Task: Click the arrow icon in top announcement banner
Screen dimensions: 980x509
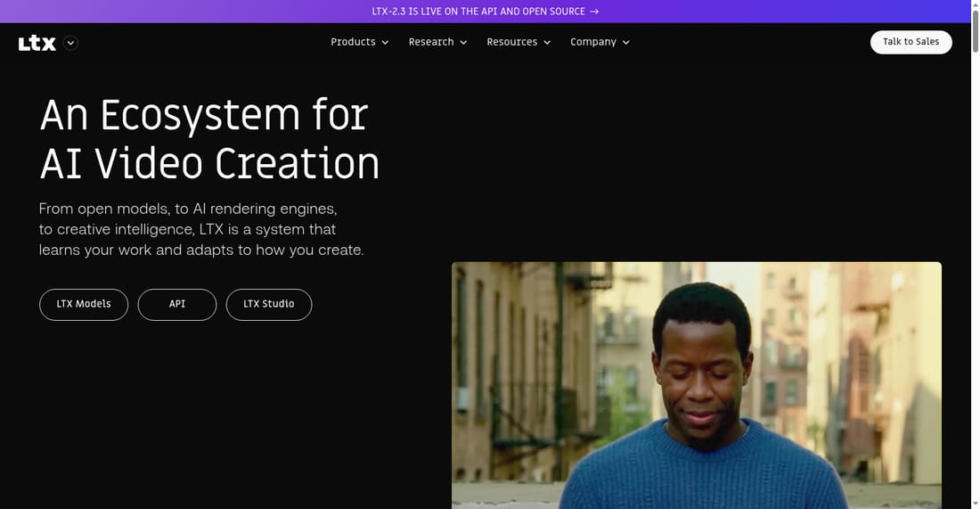Action: (x=594, y=12)
